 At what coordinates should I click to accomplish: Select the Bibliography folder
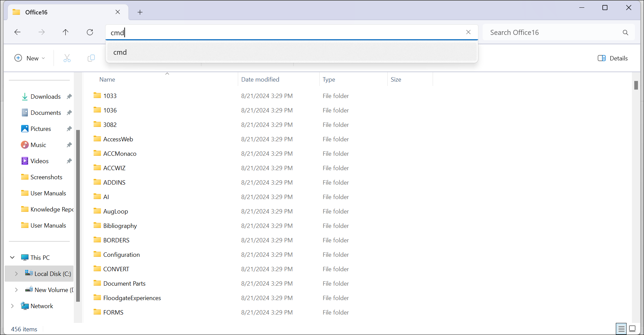tap(120, 226)
